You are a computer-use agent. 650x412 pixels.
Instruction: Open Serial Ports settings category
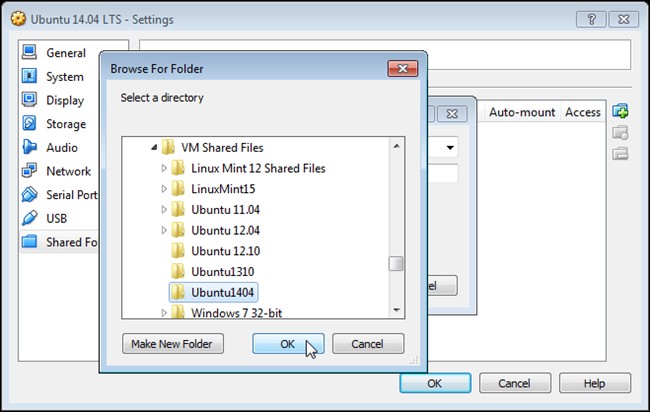pos(58,195)
